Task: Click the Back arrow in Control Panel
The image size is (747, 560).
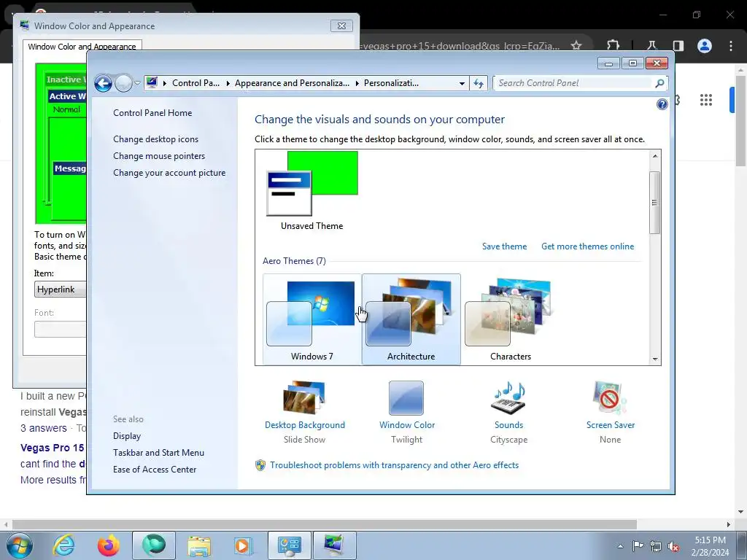Action: [x=103, y=83]
